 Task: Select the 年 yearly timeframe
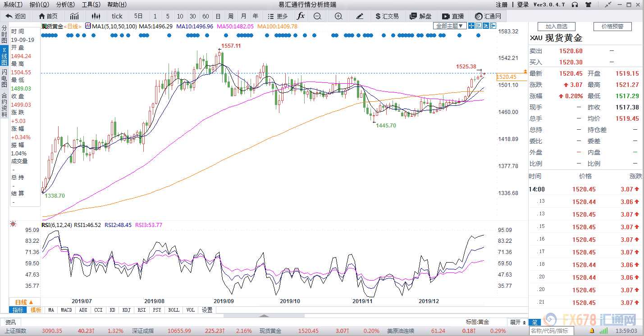tap(256, 16)
